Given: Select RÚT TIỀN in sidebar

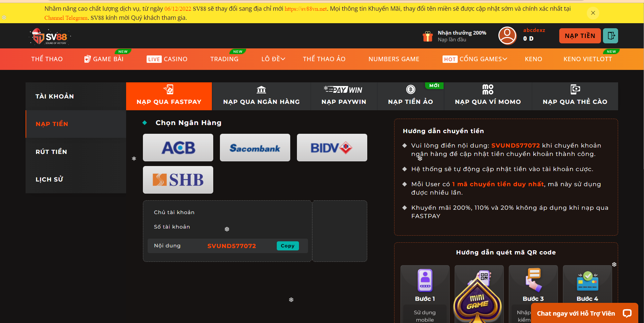Looking at the screenshot, I should coord(76,152).
